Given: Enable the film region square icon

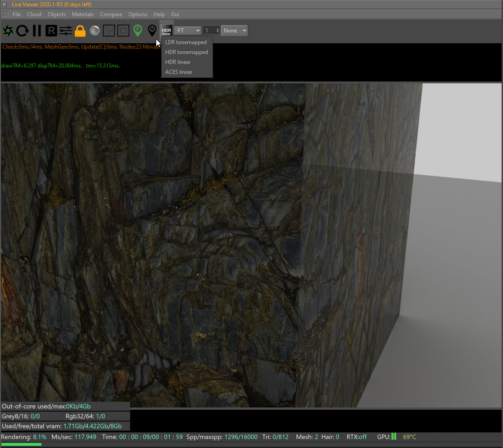Looking at the screenshot, I should [x=123, y=31].
